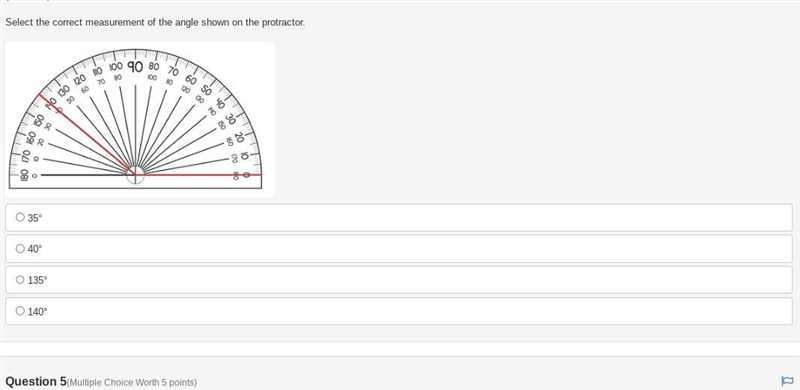Click the 'Multiple Choice Worth 5 points' text
Viewport: 800px width, 390px height.
coord(132,382)
